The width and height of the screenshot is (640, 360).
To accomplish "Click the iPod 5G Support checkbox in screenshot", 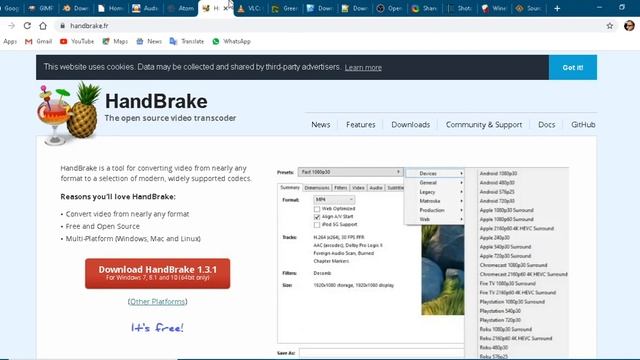I will click(x=317, y=224).
